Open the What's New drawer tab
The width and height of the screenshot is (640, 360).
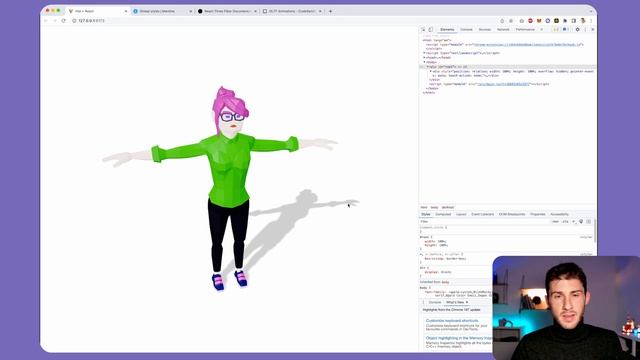[x=455, y=302]
